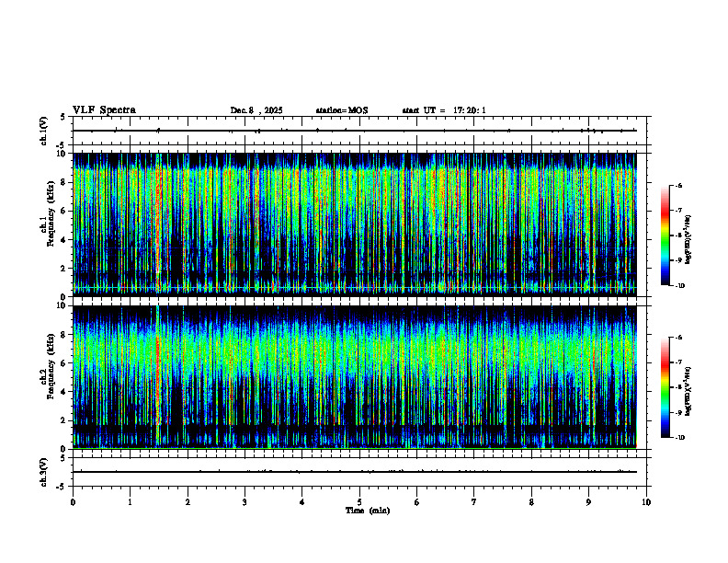Click the "ch.1(V)" waveform axis label
Viewport: 728px width, 563px height.
coord(44,131)
